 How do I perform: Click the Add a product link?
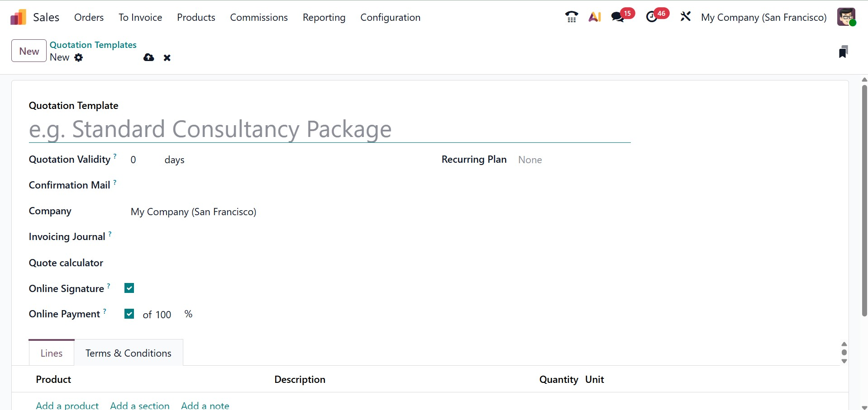point(67,405)
